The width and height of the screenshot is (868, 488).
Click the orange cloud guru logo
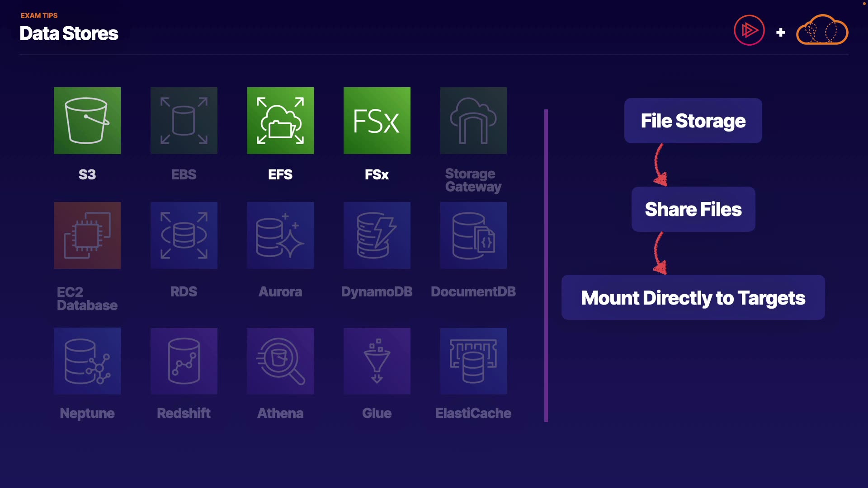[x=822, y=30]
